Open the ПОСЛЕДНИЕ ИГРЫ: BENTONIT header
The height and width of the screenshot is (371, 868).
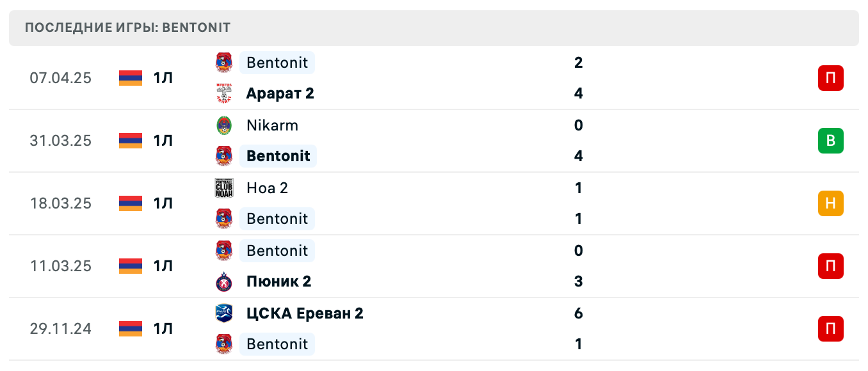[127, 28]
